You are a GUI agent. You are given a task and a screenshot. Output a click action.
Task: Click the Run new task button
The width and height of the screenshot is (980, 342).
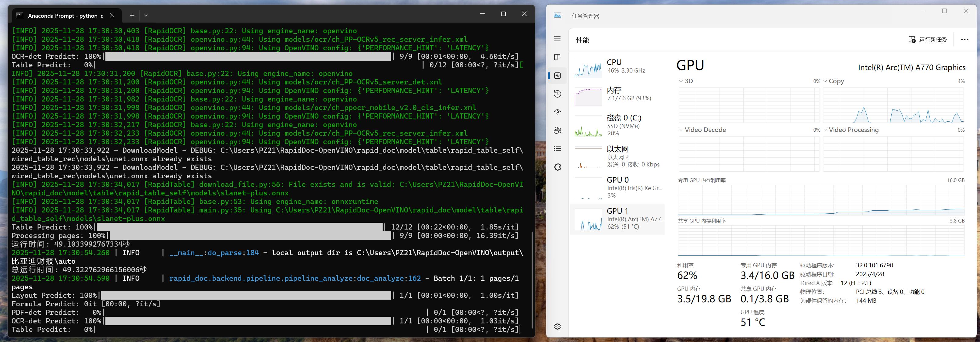928,40
